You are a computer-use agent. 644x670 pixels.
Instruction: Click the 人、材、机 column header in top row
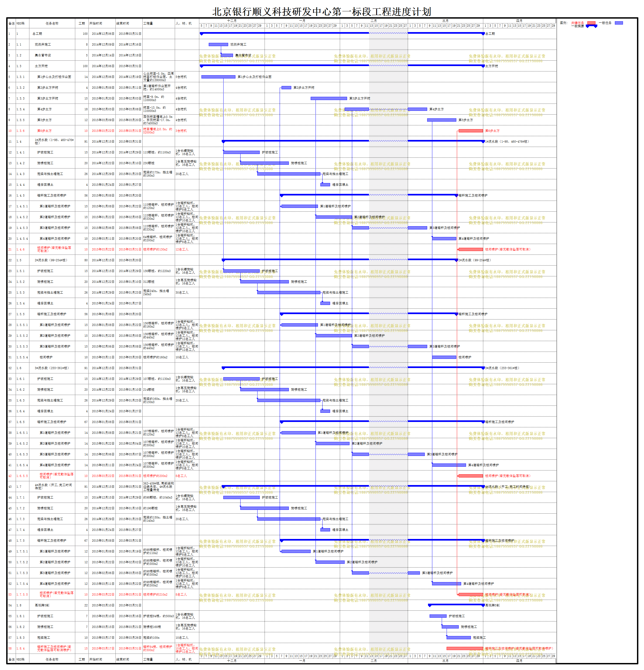click(x=184, y=23)
